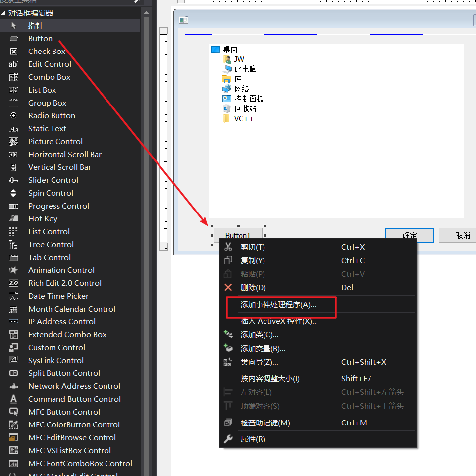Select the Spin Control icon
The width and height of the screenshot is (476, 476).
coord(13,193)
